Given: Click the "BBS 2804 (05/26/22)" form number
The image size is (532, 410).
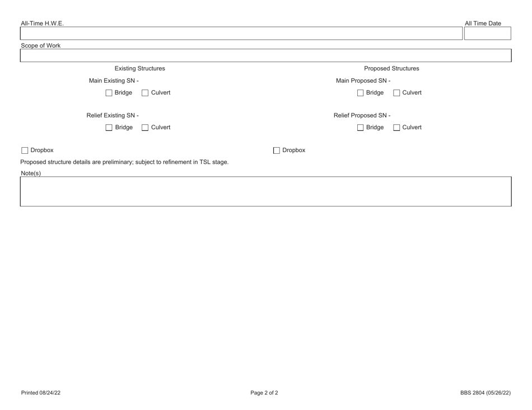Looking at the screenshot, I should [486, 393].
